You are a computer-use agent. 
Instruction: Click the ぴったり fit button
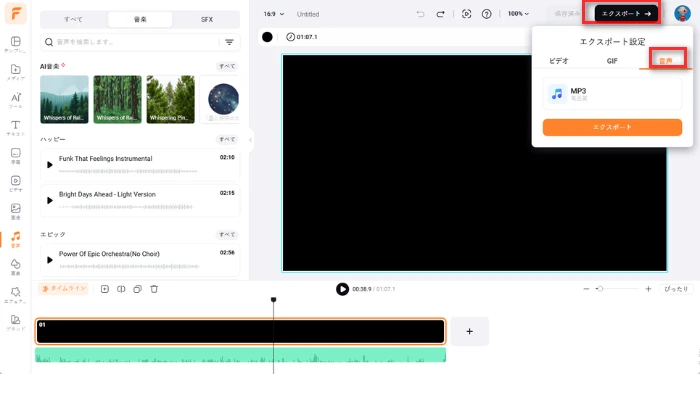pos(676,289)
